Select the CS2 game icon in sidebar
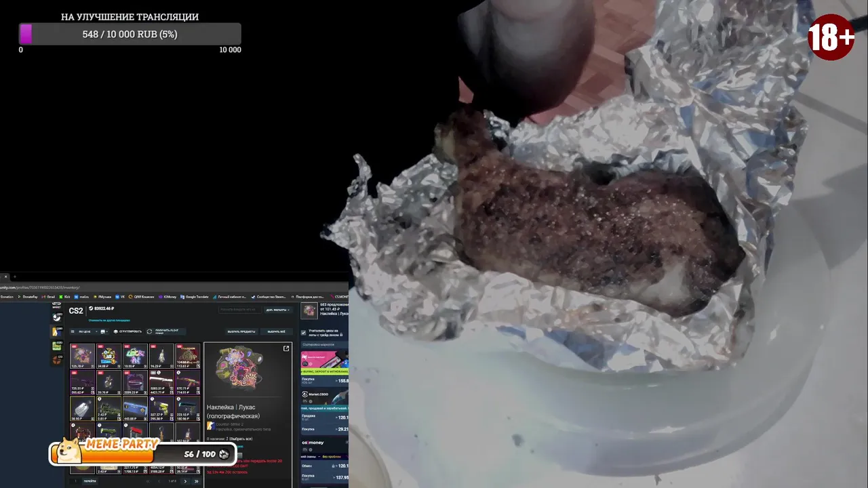 (x=57, y=332)
